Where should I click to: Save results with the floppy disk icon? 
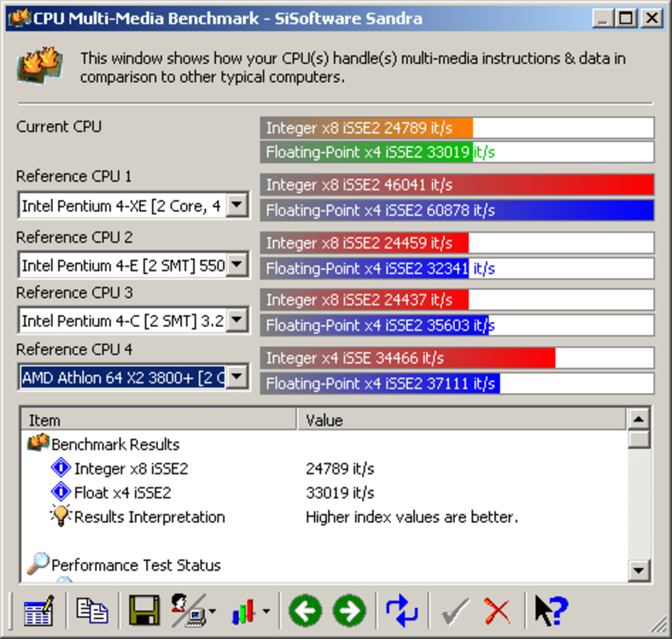[144, 610]
